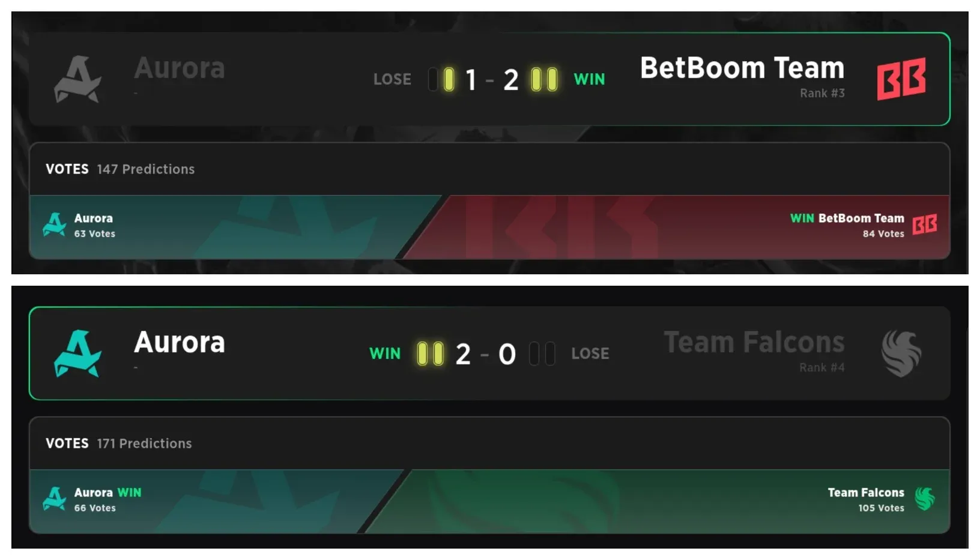Select the Team Falcons name label

coord(754,341)
